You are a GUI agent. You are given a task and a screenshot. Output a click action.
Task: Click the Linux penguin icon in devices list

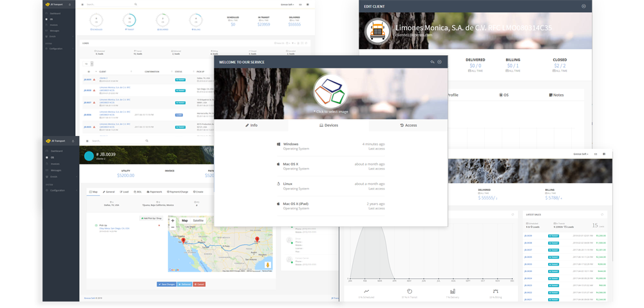tap(278, 184)
